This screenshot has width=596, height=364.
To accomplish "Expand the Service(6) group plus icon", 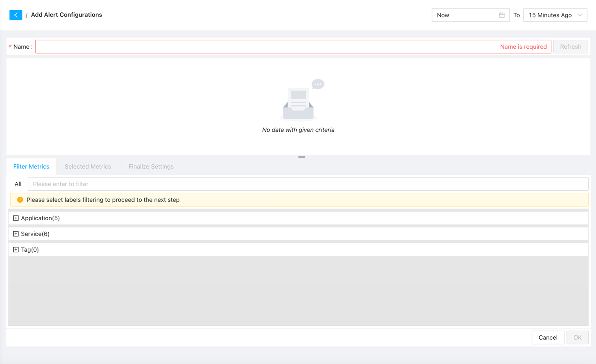I will 16,234.
